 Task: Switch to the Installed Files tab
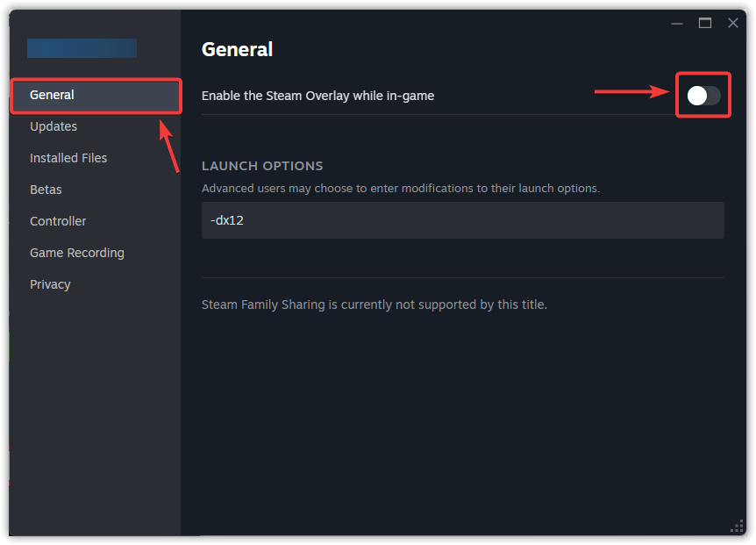tap(68, 158)
